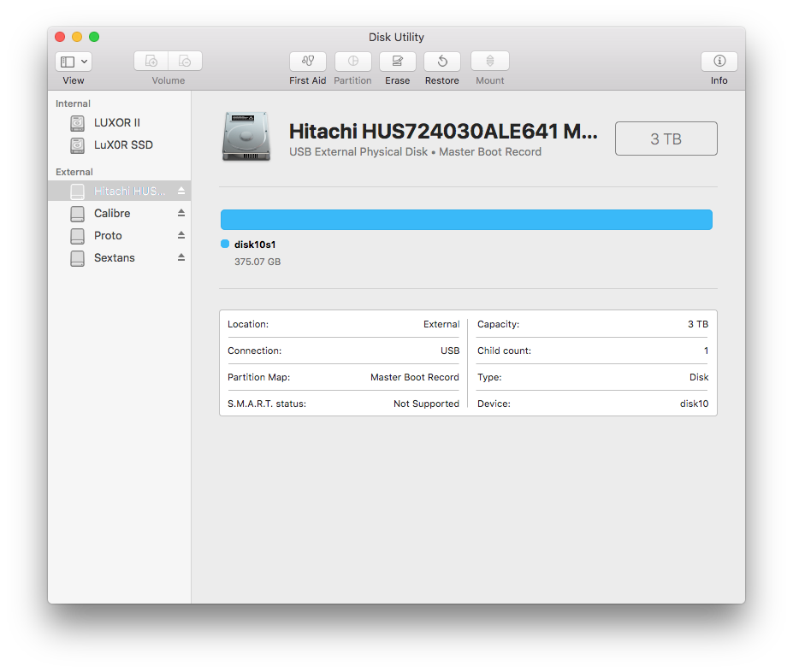Eject the Calibre volume

(181, 213)
